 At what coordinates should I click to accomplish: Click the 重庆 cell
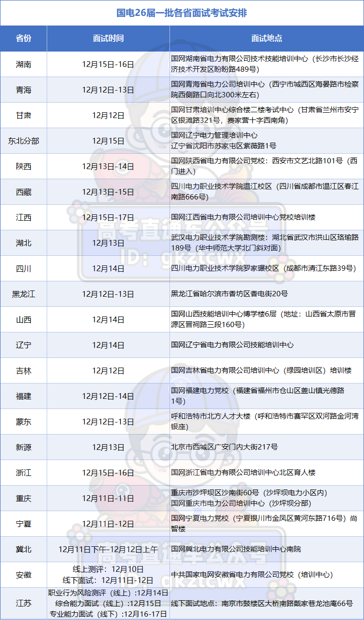24,498
